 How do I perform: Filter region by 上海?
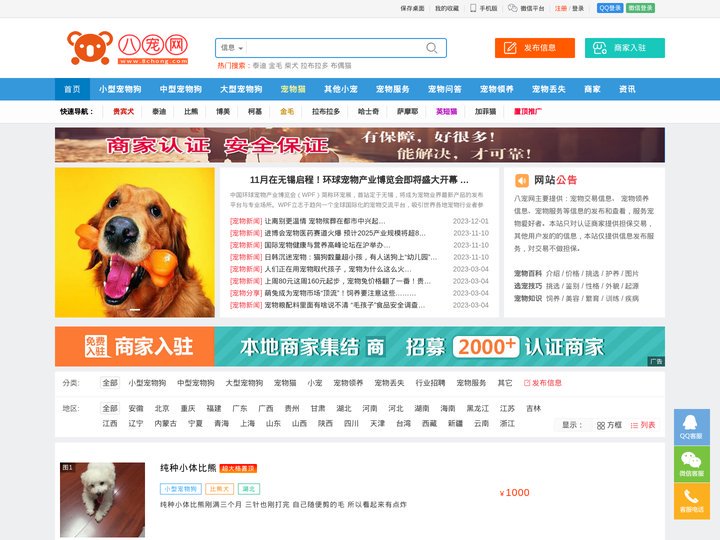coord(247,423)
